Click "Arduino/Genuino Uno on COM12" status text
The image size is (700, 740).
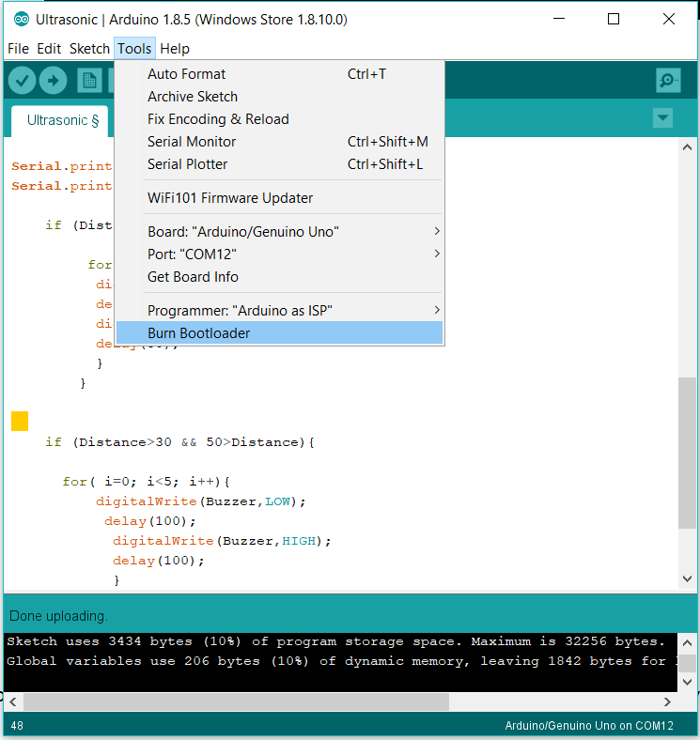[589, 726]
